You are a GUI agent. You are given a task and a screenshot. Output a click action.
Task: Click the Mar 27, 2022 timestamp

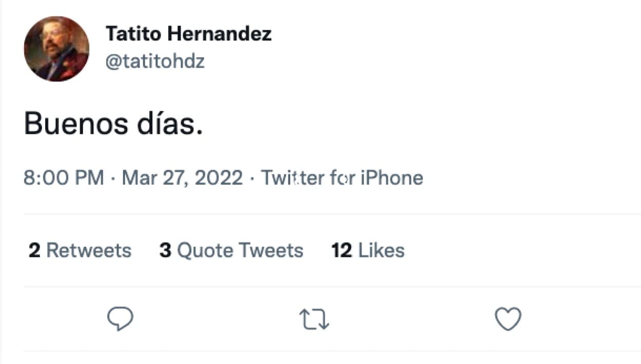[182, 177]
